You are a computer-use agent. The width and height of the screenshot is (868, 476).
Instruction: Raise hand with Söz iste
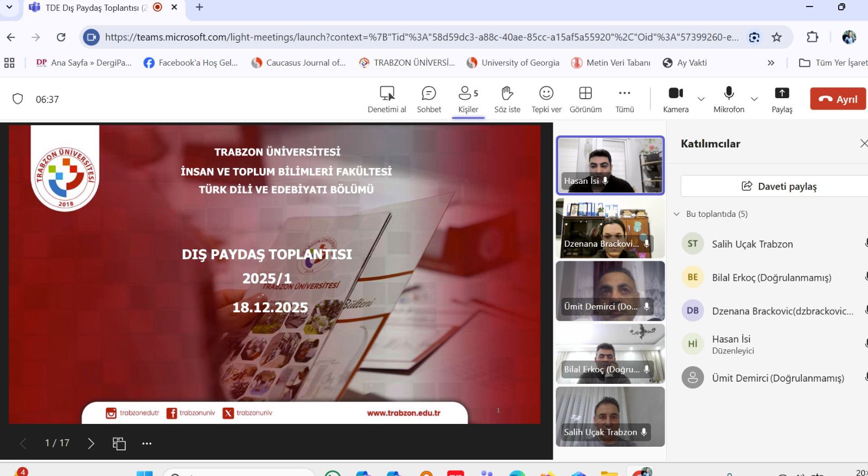pyautogui.click(x=507, y=99)
